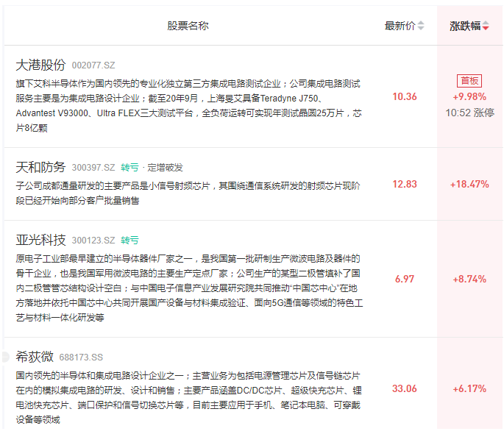Click change value +18.47%
Image resolution: width=504 pixels, height=434 pixels.
469,184
